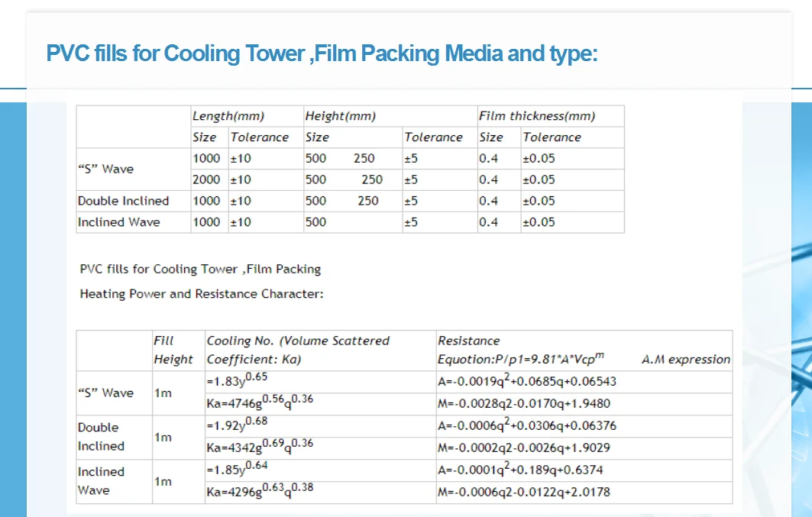Click Inclined Wave label in dimensions table

(x=118, y=222)
